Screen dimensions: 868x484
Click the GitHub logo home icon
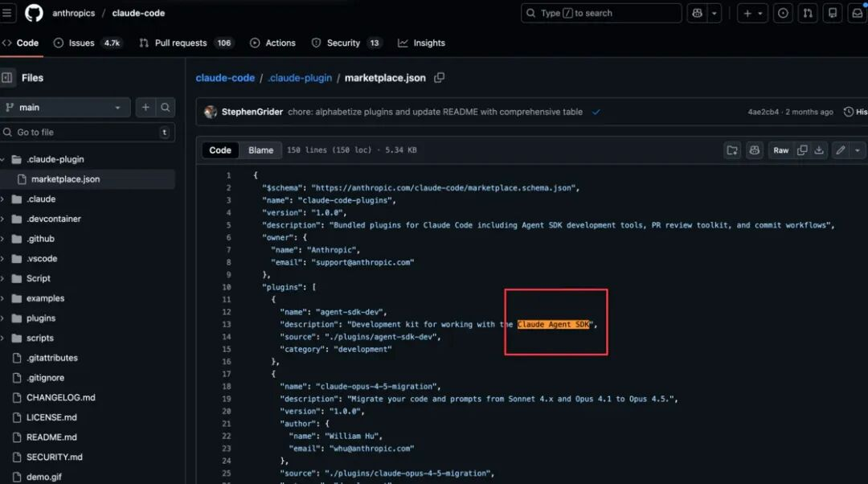[34, 13]
